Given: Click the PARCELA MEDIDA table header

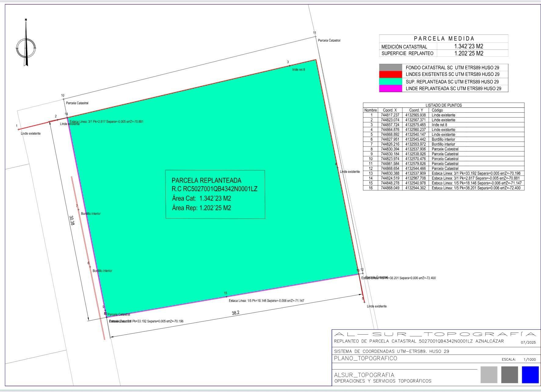Looking at the screenshot, I should pyautogui.click(x=444, y=38).
